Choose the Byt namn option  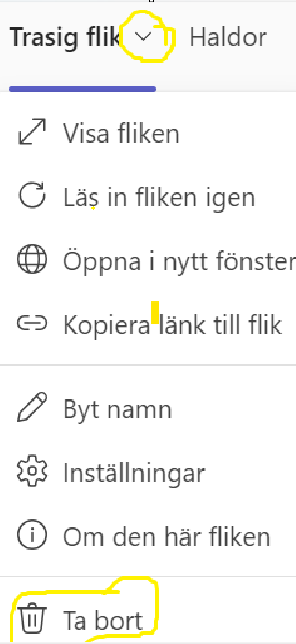pyautogui.click(x=148, y=409)
